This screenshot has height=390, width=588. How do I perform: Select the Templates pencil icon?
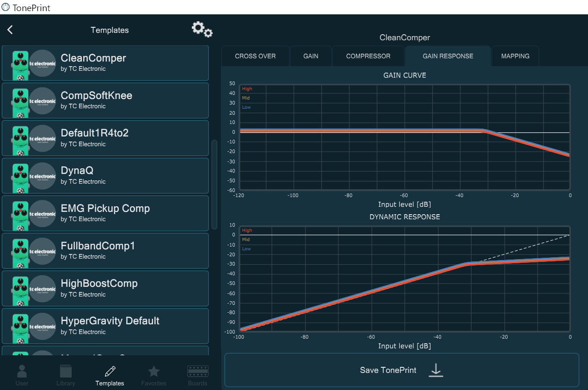coord(110,371)
